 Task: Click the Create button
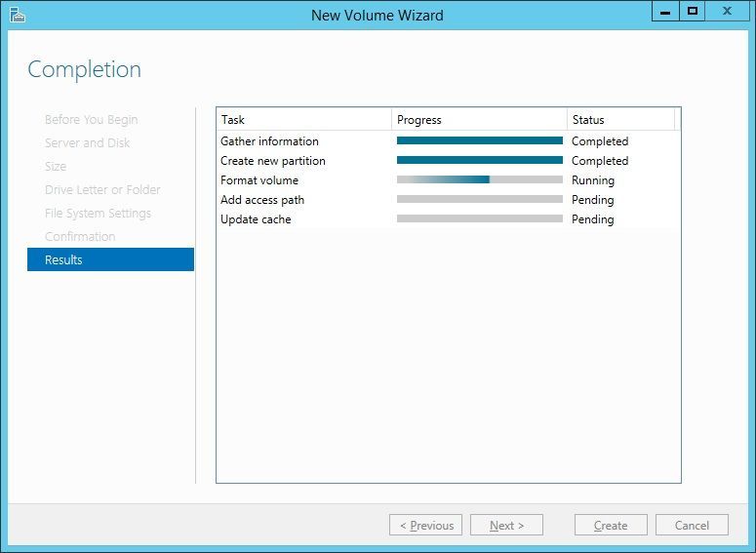(611, 525)
